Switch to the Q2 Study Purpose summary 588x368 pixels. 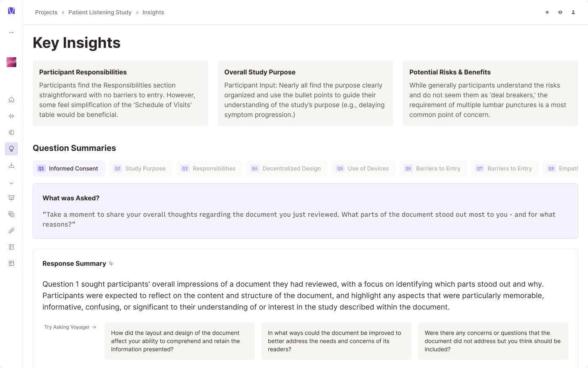(140, 168)
